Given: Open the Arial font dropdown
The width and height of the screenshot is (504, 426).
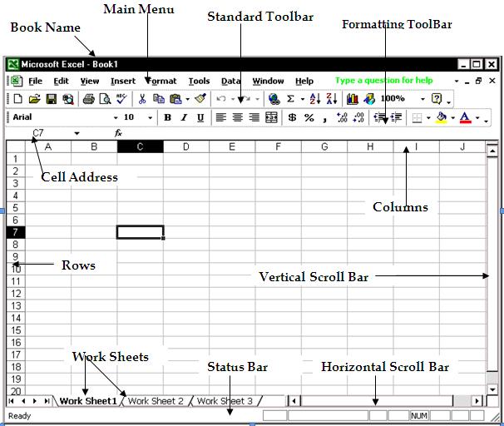Looking at the screenshot, I should tap(116, 118).
